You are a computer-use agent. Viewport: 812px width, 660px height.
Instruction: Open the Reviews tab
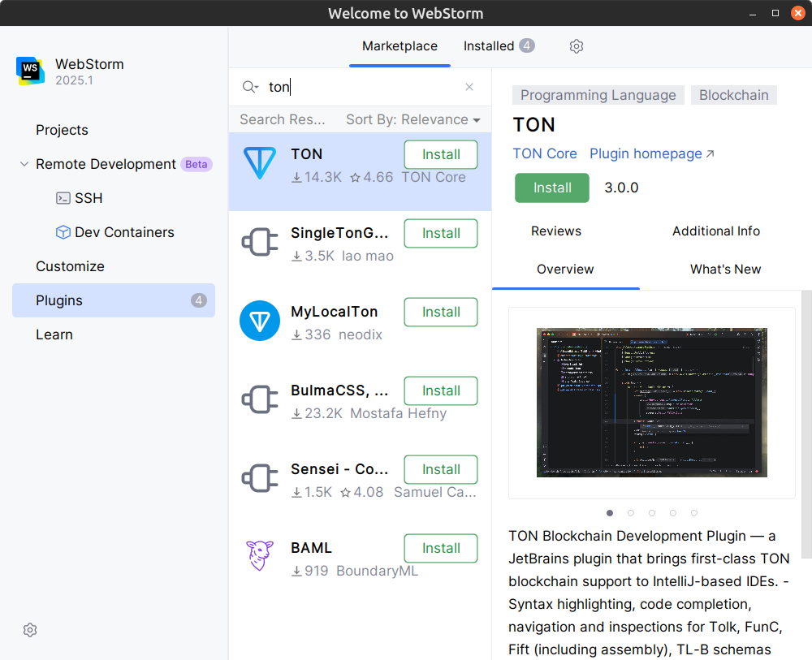coord(556,231)
